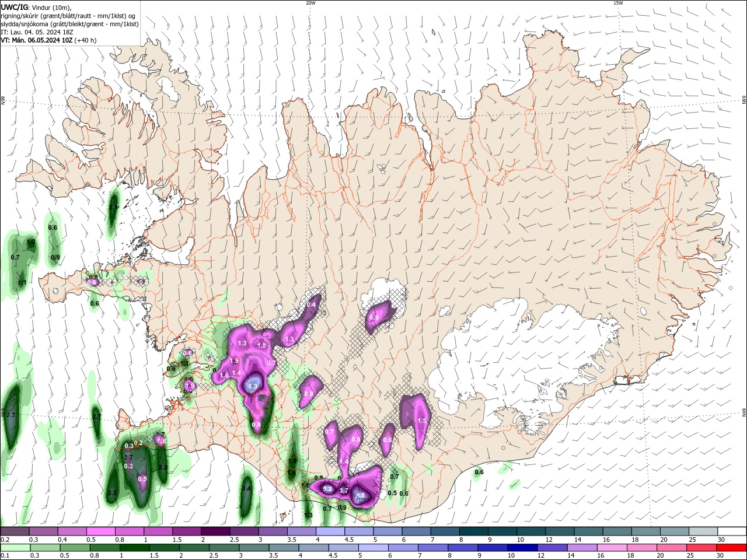Click the 3.5 label on the snow legend
Viewport: 747px width, 560px height.
click(292, 540)
